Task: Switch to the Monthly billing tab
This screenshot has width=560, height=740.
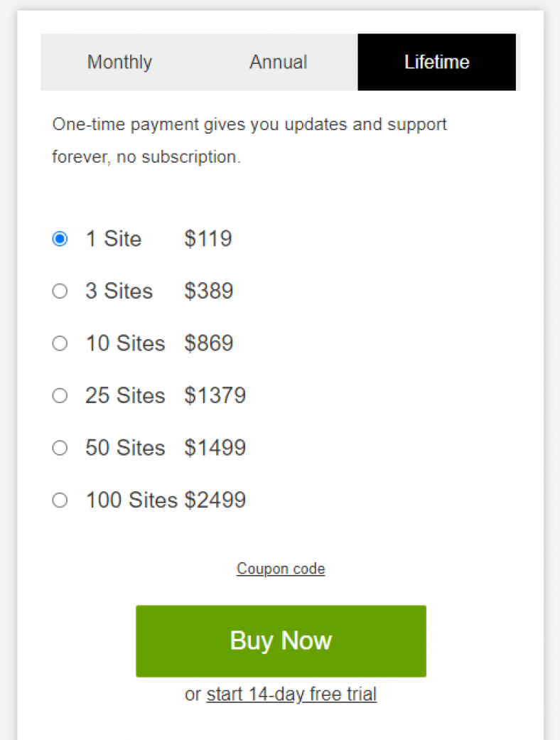Action: [x=120, y=62]
